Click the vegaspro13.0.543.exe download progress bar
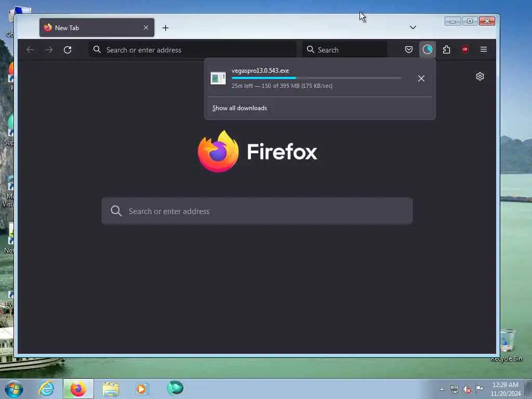 tap(316, 78)
